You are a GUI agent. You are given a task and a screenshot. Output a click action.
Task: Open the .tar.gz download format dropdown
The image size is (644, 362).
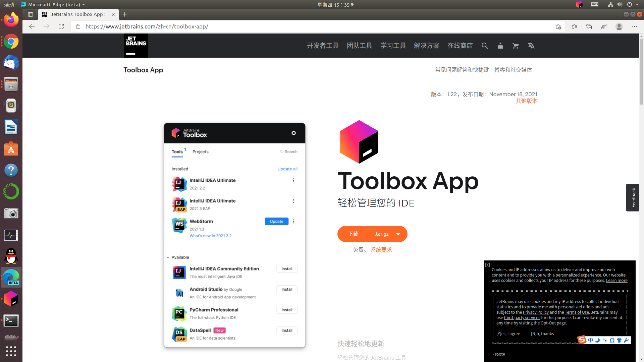388,234
